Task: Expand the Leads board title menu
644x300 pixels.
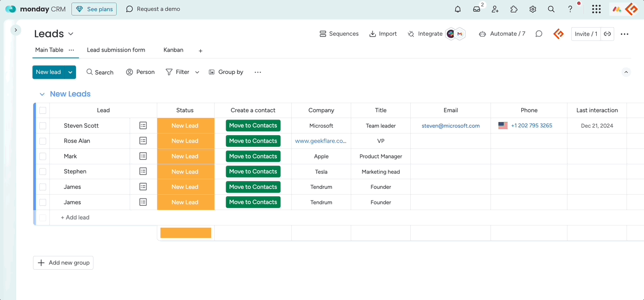Action: pyautogui.click(x=71, y=34)
